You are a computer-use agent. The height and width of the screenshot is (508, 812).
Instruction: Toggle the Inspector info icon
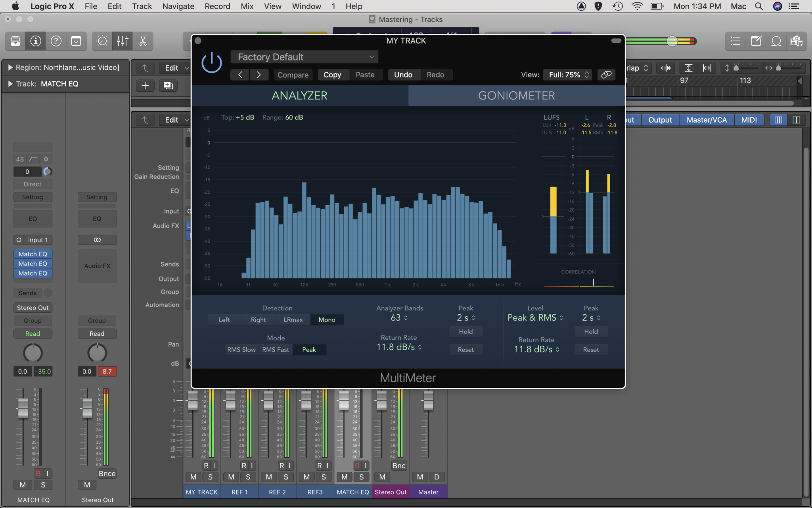[36, 41]
